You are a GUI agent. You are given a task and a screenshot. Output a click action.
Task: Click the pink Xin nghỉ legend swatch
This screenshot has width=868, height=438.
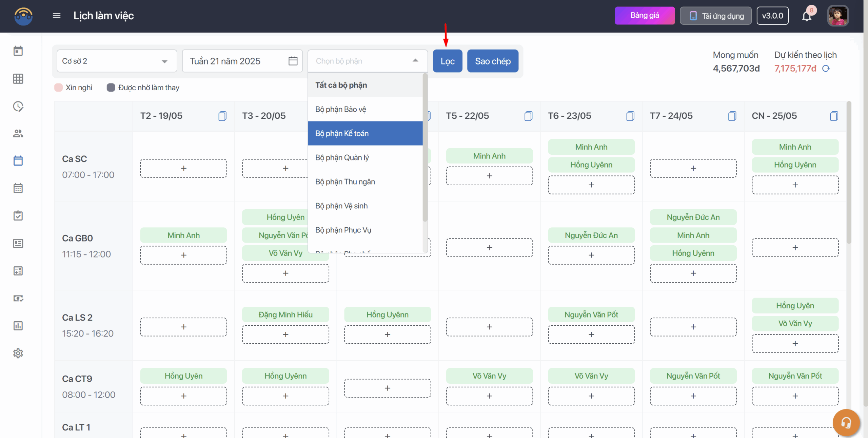(58, 88)
